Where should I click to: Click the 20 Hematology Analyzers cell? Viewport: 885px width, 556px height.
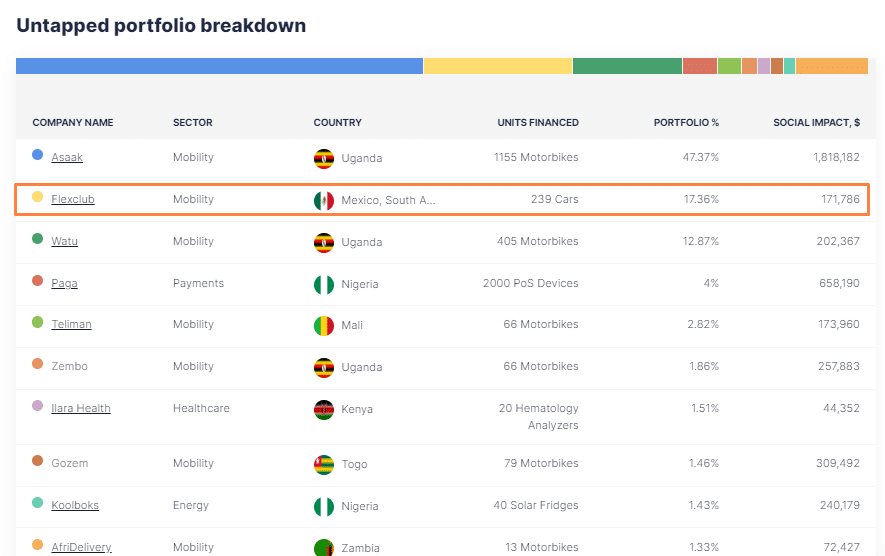(x=539, y=417)
